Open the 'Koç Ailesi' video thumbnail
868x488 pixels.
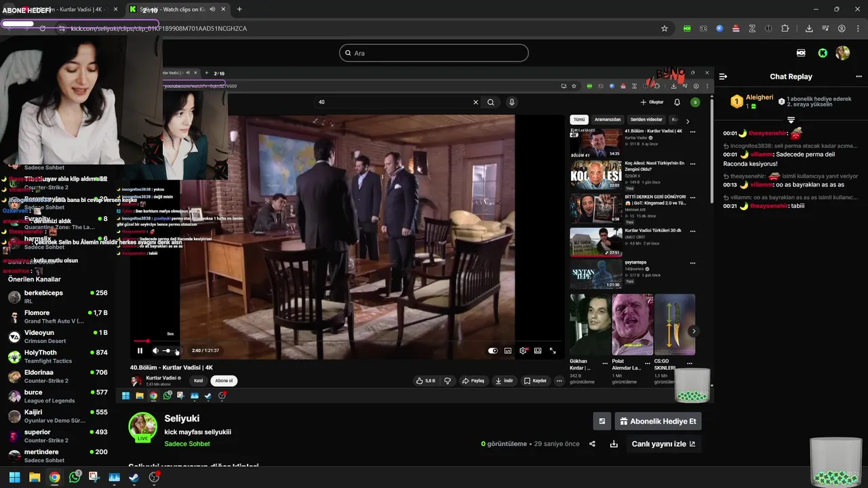point(595,175)
